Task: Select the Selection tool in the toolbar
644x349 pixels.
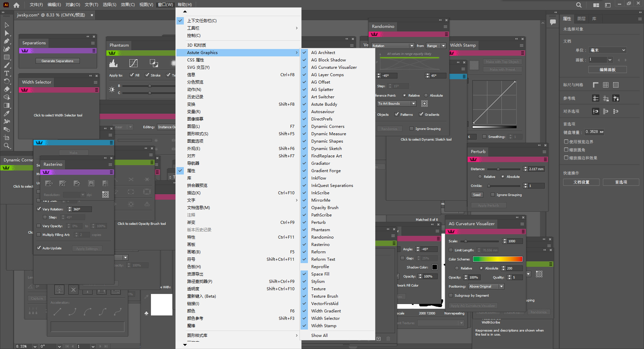Action: point(6,25)
